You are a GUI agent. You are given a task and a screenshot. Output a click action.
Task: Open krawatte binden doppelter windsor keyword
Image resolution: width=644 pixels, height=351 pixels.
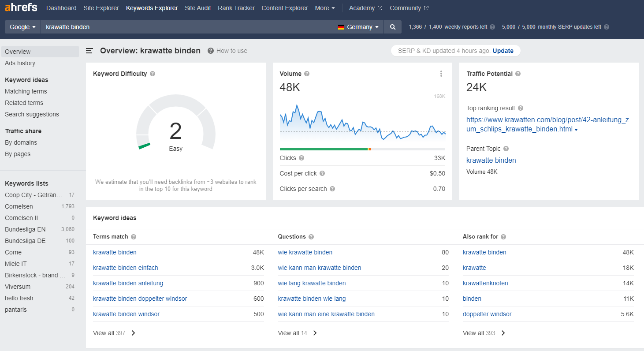140,299
